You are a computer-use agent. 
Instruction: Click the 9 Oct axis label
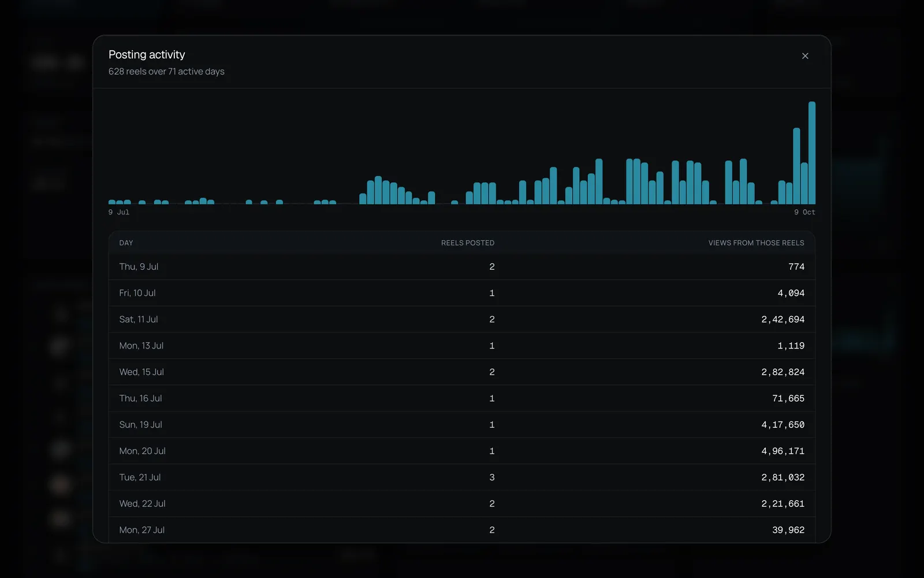[x=804, y=212]
